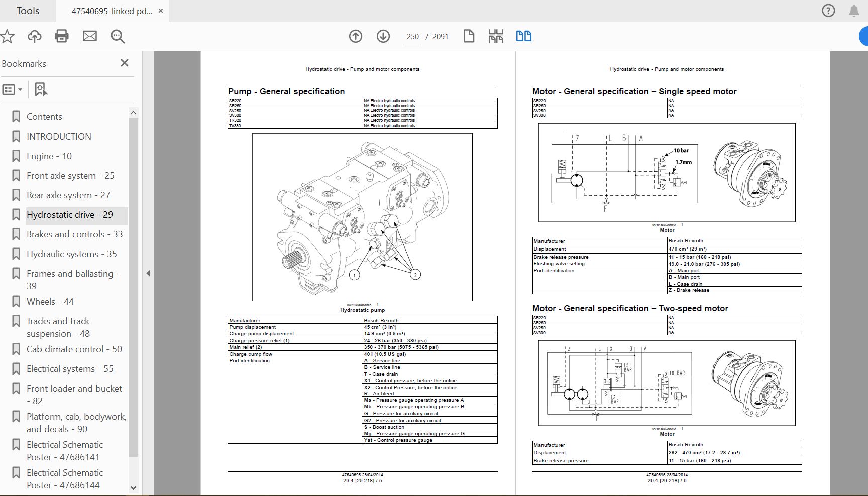
Task: Click the cloud upload icon
Action: [34, 36]
